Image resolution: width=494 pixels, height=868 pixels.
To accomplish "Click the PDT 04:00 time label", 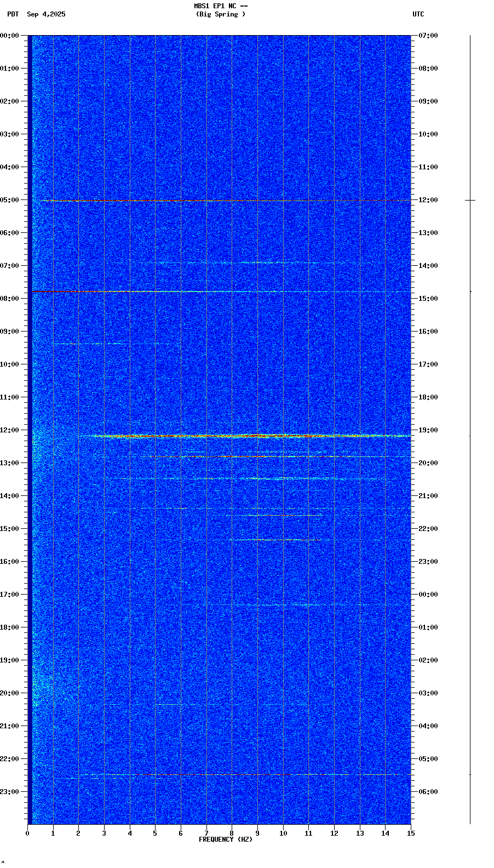I will 9,167.
